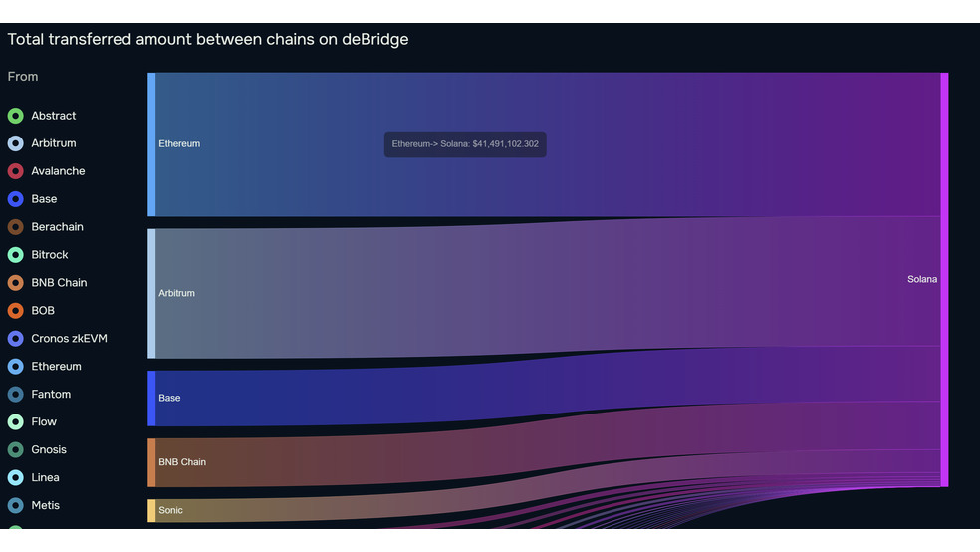This screenshot has height=552, width=980.
Task: Select the Cronos zkEVM legend label
Action: click(69, 338)
